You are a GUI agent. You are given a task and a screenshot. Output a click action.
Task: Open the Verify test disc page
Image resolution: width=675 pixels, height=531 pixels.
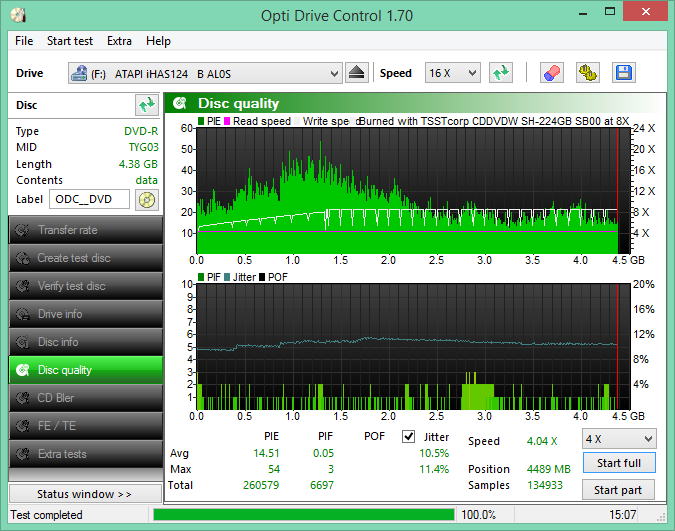point(86,286)
